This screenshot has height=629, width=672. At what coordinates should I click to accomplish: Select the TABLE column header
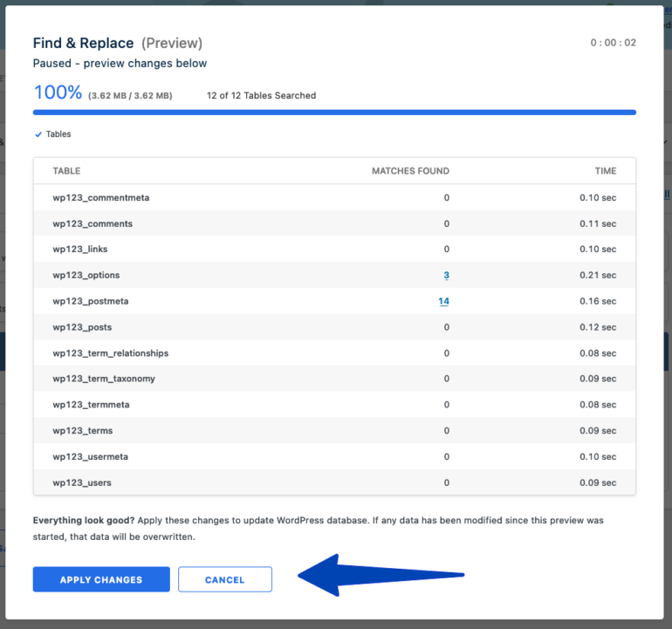[66, 171]
